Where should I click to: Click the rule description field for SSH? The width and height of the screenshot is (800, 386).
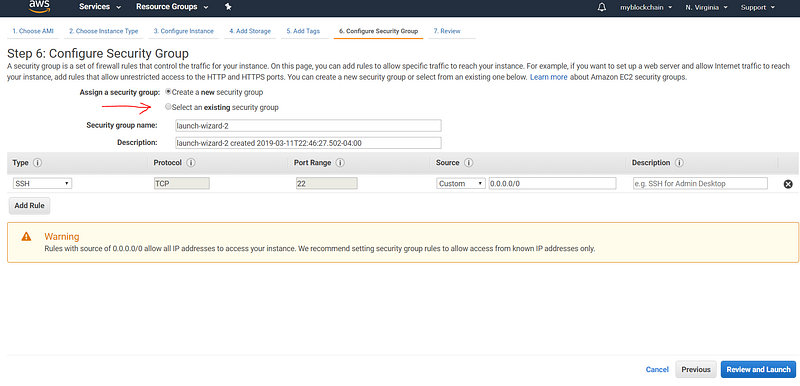coord(700,184)
